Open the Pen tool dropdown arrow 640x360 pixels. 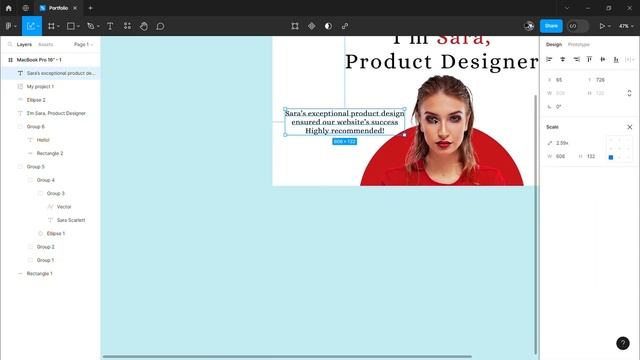pos(98,26)
